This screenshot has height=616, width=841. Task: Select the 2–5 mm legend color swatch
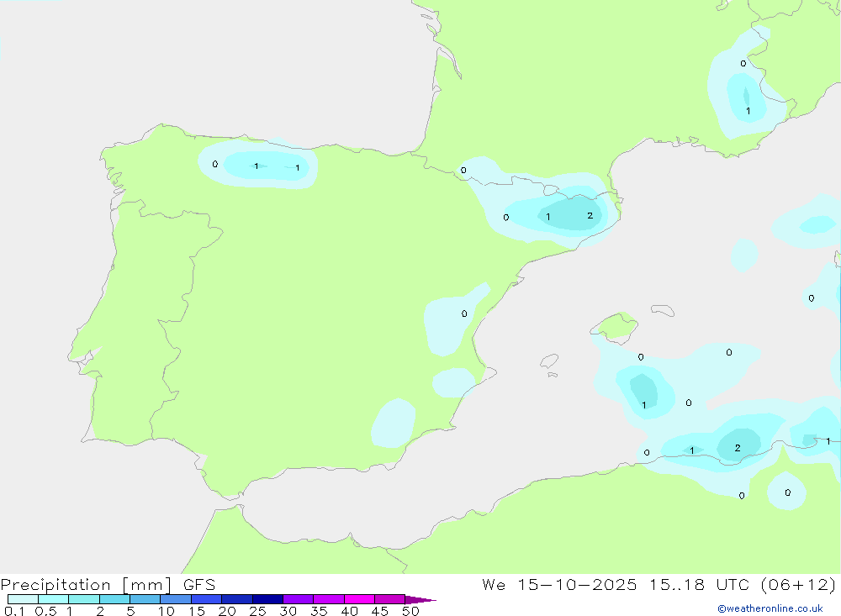(114, 599)
